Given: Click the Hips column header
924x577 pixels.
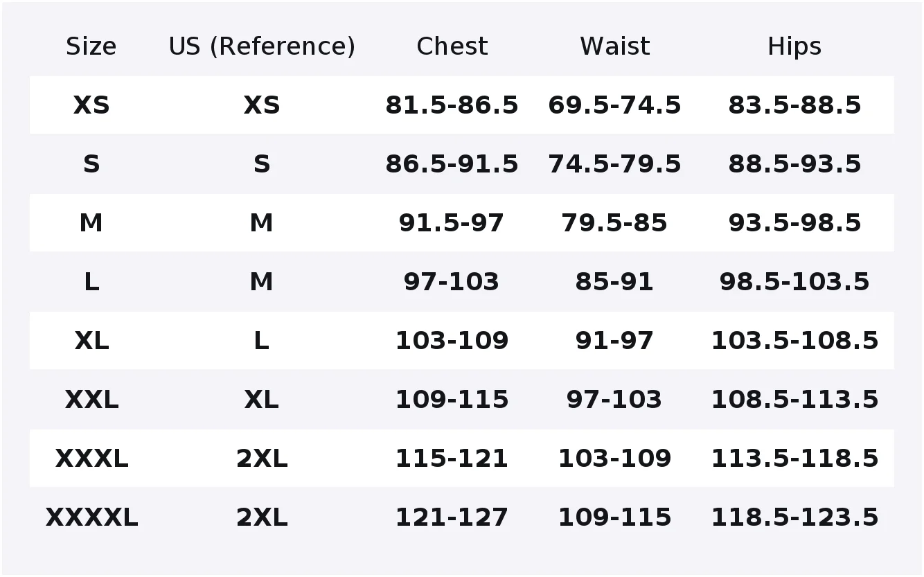Looking at the screenshot, I should point(794,46).
